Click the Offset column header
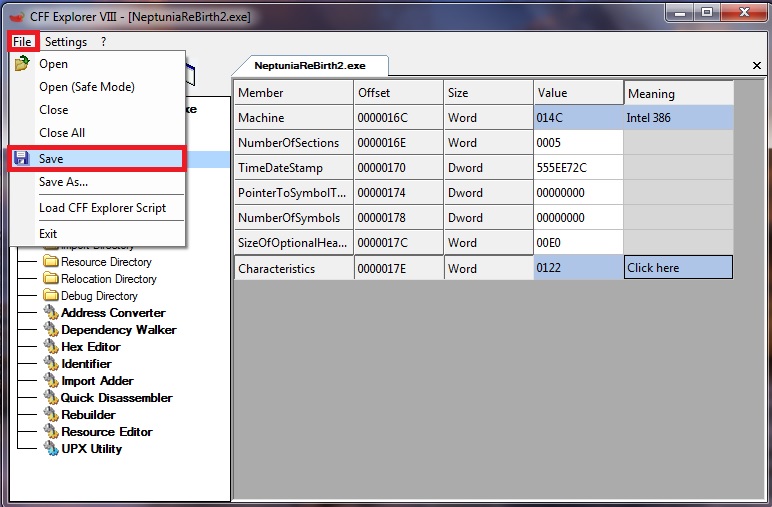This screenshot has width=772, height=507. pyautogui.click(x=398, y=93)
